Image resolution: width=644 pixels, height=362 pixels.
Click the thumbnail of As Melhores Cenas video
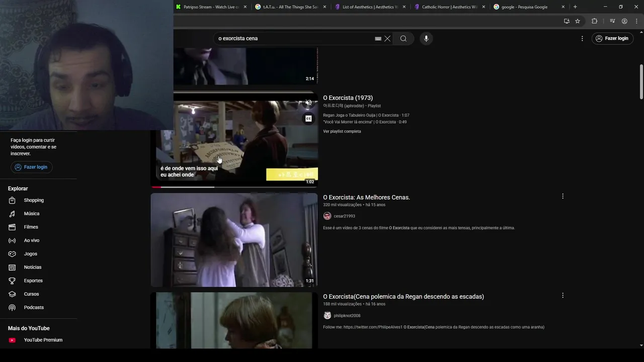click(234, 240)
